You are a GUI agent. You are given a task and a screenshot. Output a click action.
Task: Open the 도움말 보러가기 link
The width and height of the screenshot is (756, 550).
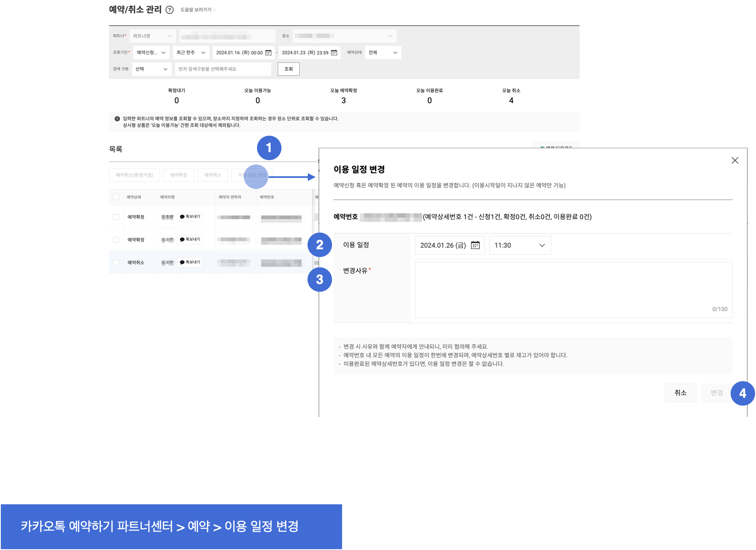click(x=198, y=10)
